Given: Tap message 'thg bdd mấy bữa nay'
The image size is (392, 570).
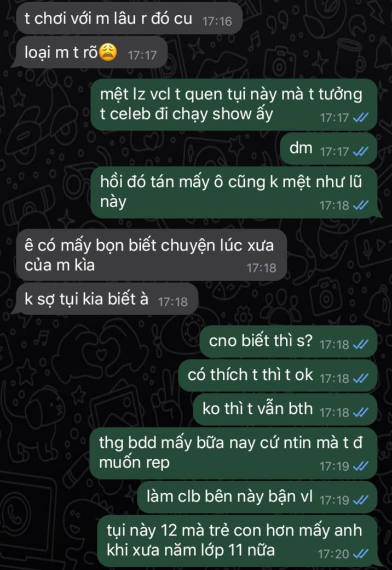Looking at the screenshot, I should tap(233, 453).
